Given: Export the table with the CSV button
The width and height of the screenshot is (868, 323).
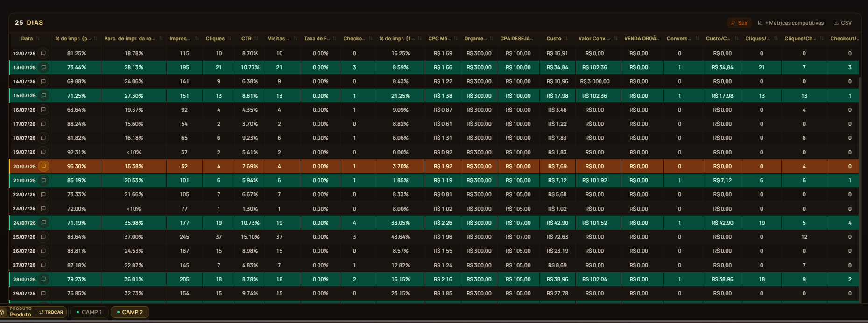Looking at the screenshot, I should (x=843, y=23).
